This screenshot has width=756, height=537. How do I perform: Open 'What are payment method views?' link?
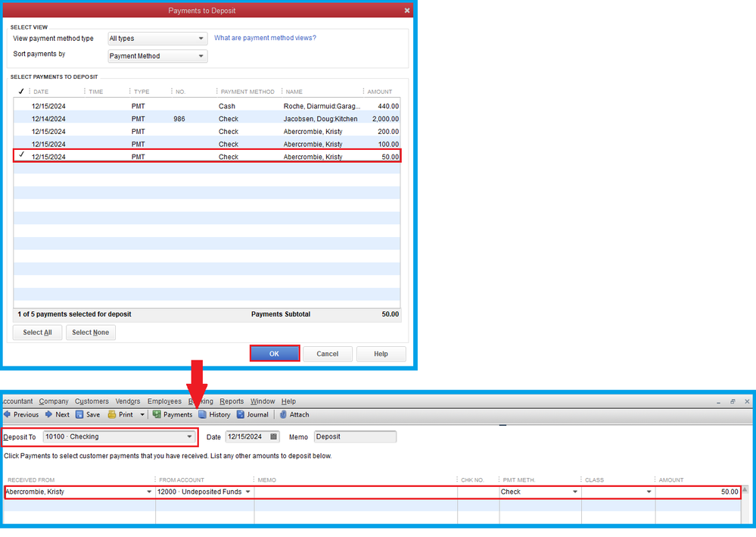point(265,38)
